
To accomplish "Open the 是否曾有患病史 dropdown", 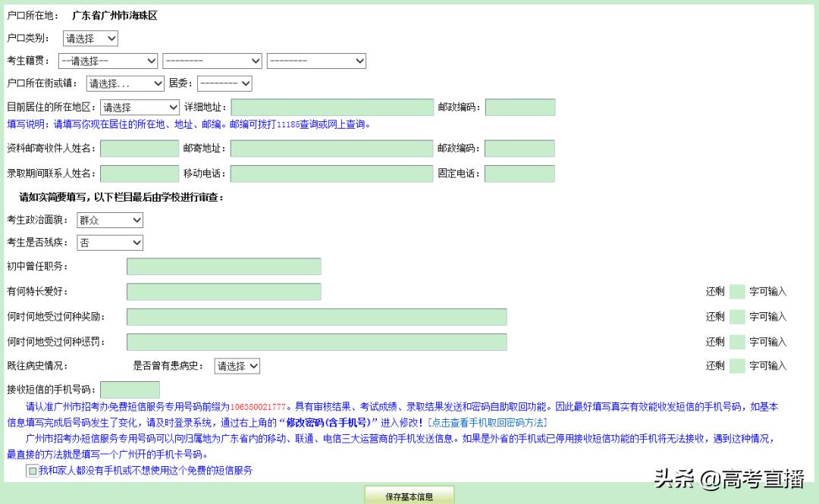I will pos(237,366).
